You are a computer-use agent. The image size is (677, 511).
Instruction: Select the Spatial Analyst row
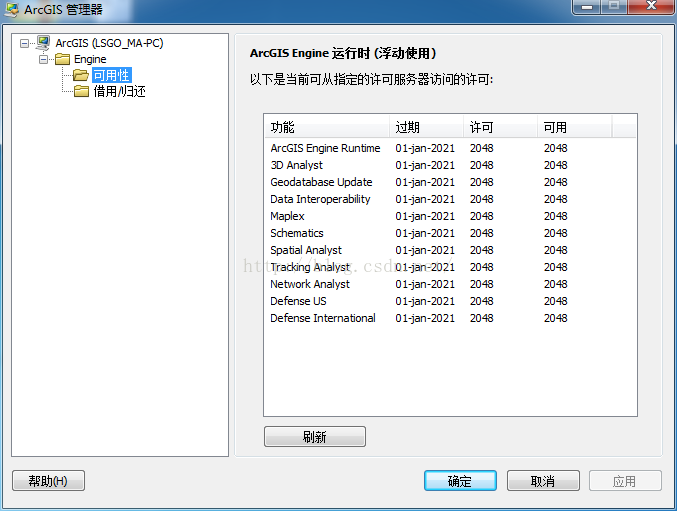450,250
